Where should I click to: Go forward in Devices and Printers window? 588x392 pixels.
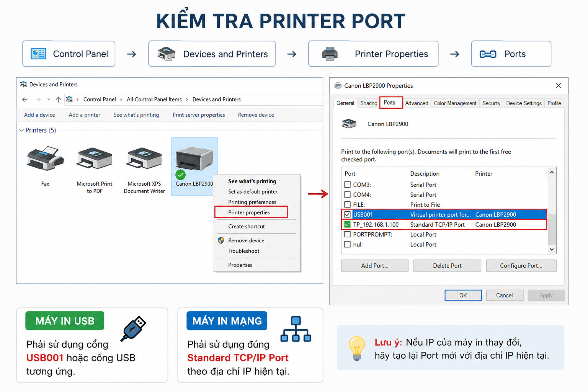(38, 100)
